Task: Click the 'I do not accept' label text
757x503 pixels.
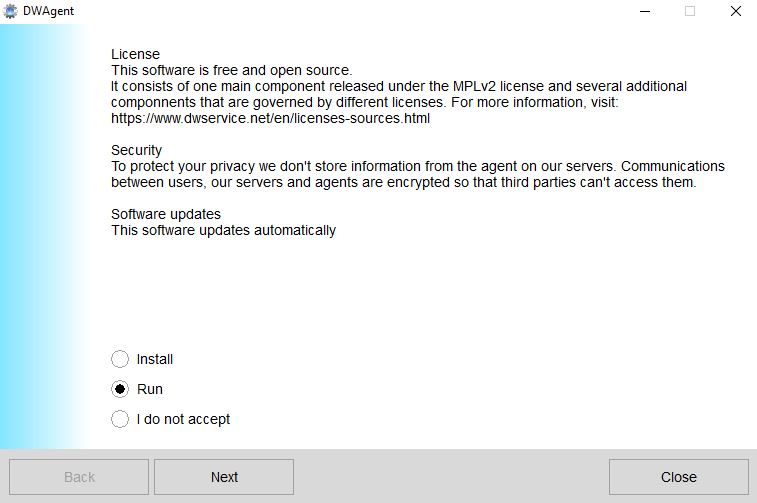Action: [x=183, y=419]
